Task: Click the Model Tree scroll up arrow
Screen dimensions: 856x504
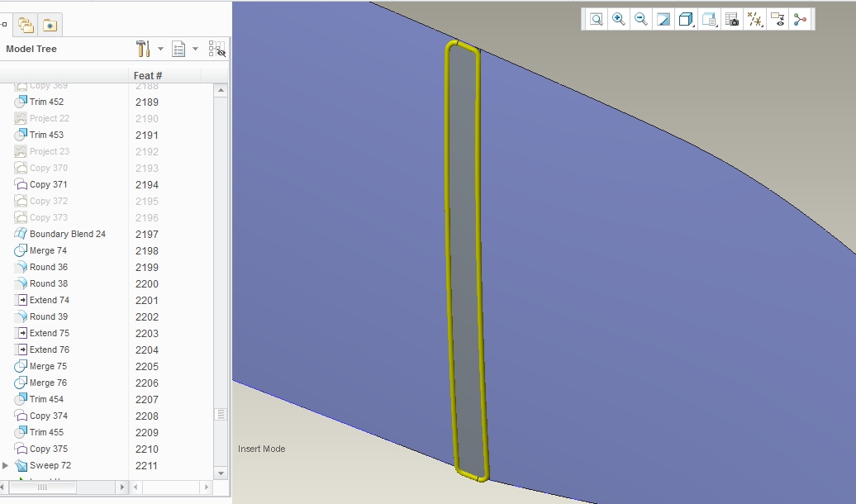Action: 221,90
